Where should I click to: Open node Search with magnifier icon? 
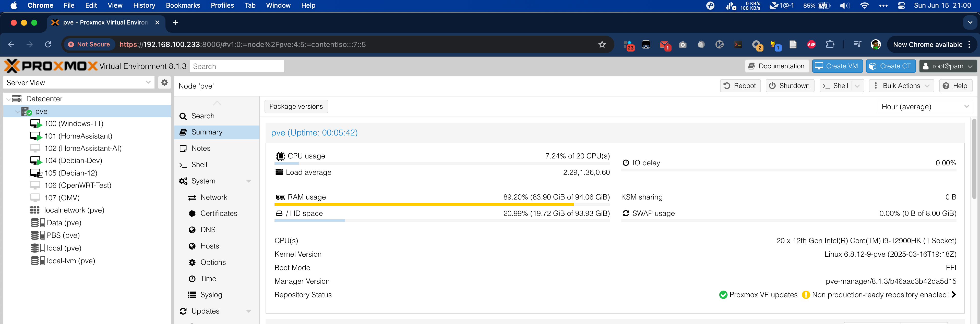pyautogui.click(x=183, y=116)
